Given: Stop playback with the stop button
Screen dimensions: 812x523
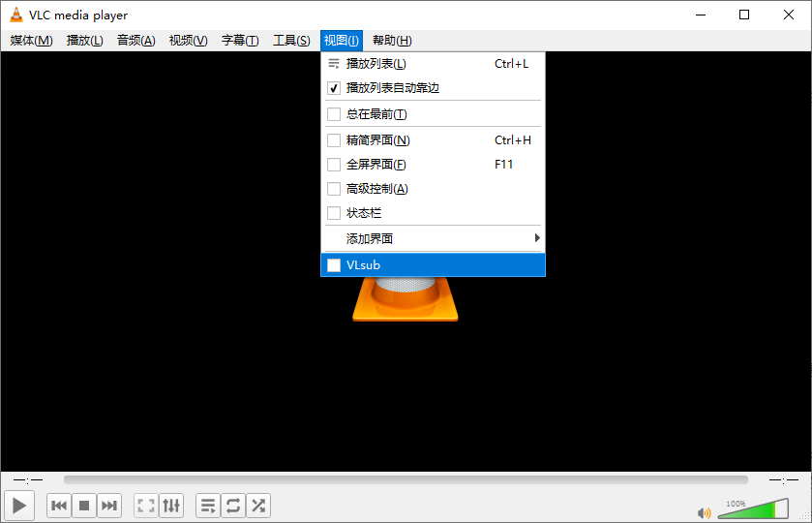Looking at the screenshot, I should (84, 506).
